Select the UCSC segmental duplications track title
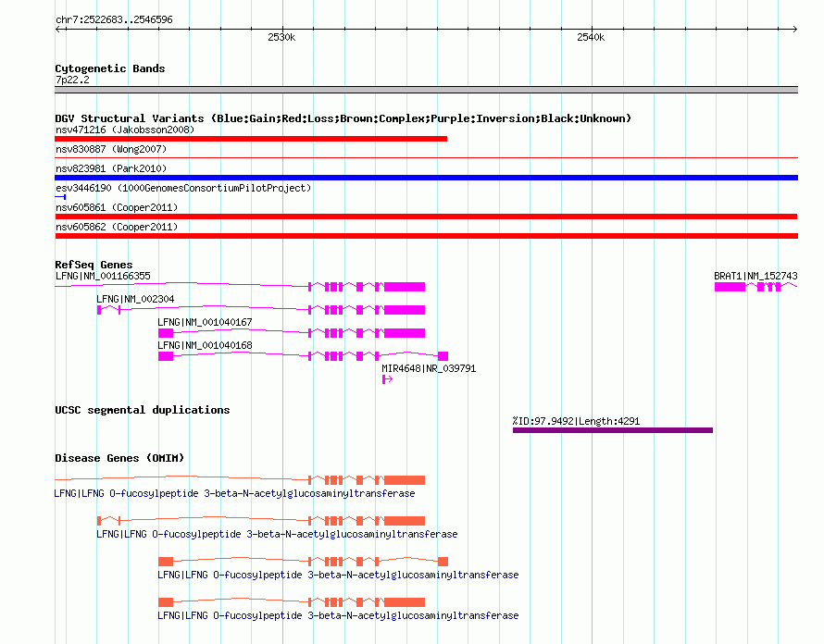 (x=143, y=410)
